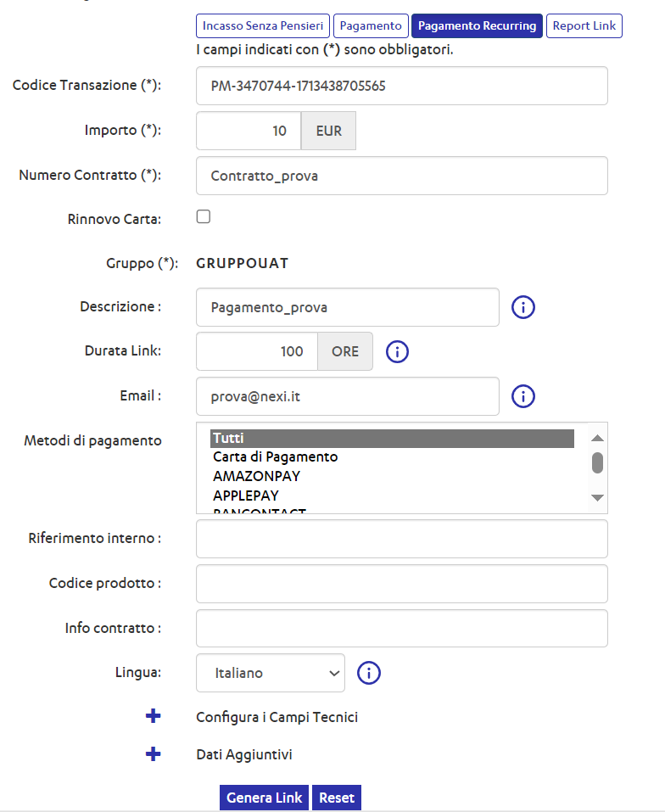Open the Report Link tab
Screen dimensions: 665x812
[x=584, y=26]
